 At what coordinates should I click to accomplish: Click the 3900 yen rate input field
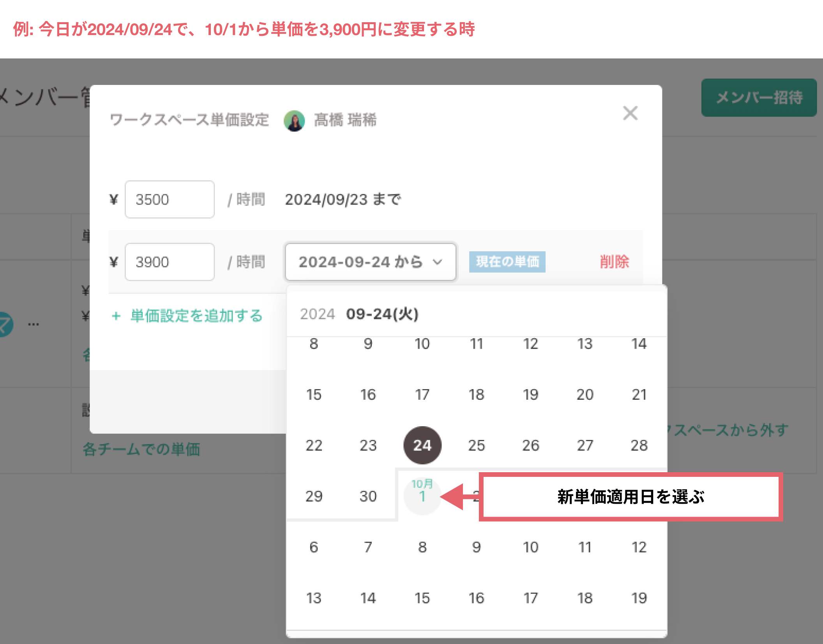[x=170, y=262]
